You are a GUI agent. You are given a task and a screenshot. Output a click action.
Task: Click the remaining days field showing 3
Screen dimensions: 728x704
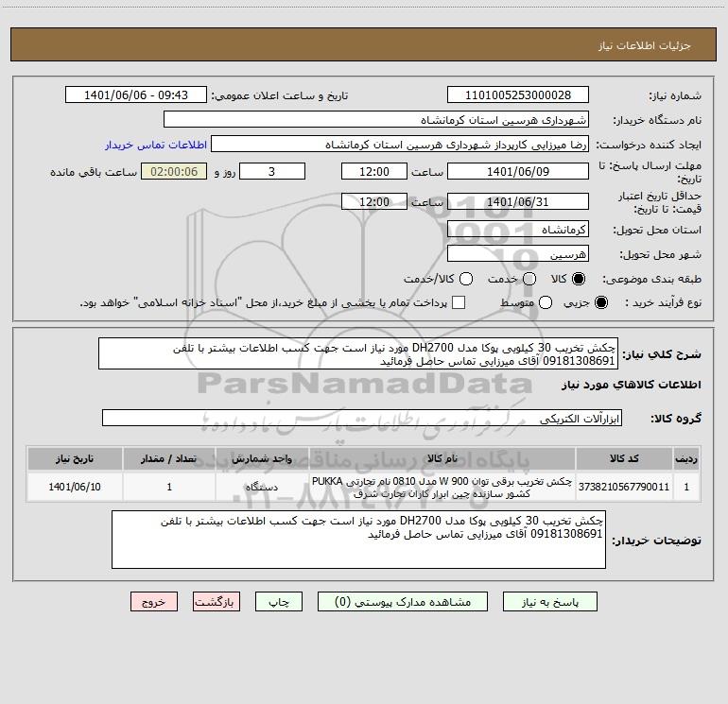click(272, 171)
